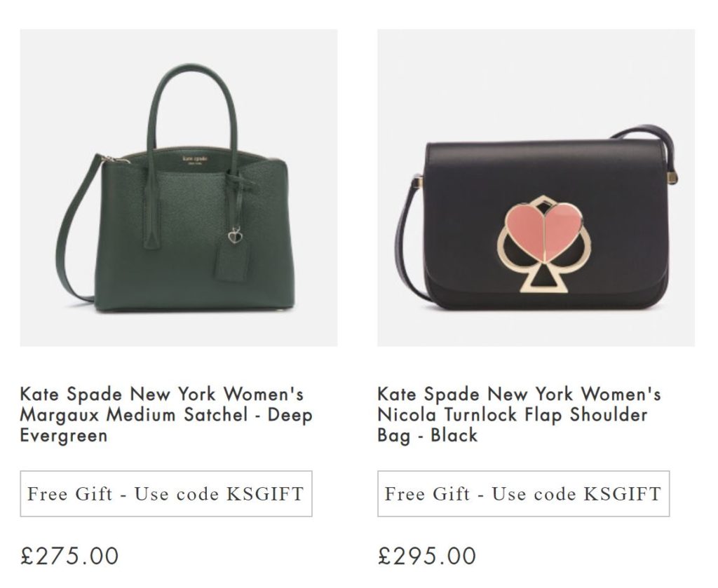Click the small spade charm on the green satchel

[x=235, y=235]
